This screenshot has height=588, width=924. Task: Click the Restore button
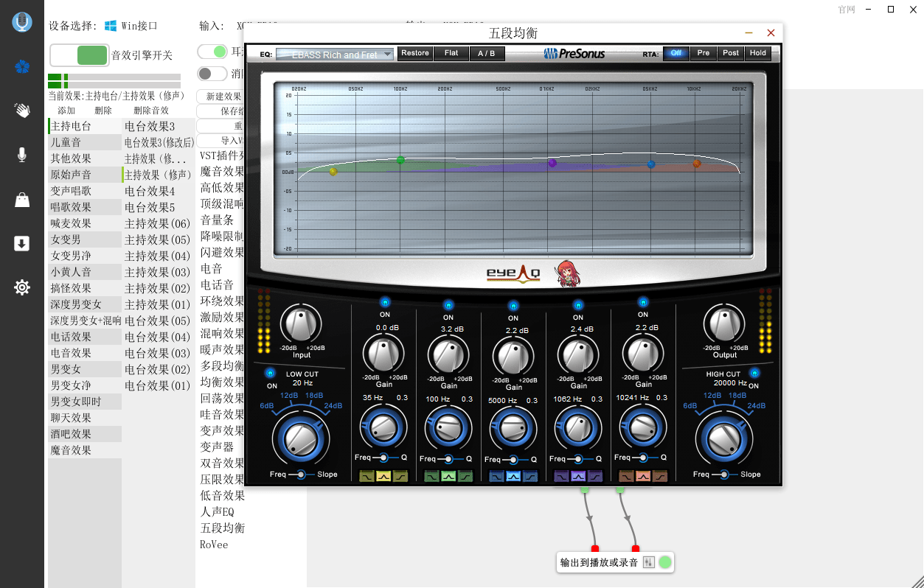415,53
